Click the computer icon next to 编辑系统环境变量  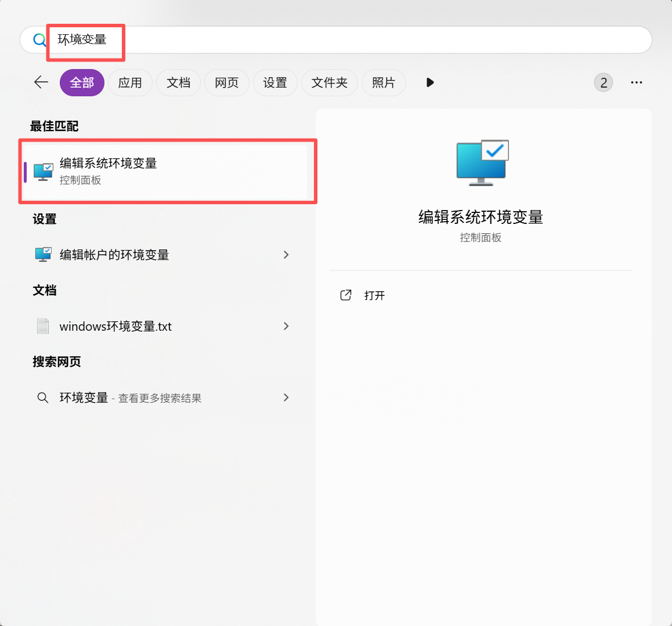click(x=44, y=171)
